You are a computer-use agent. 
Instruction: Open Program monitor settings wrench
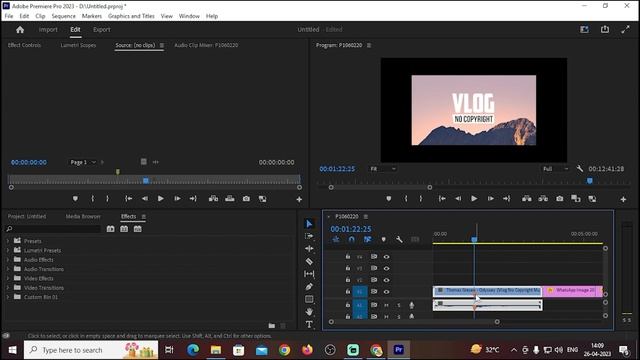click(580, 169)
